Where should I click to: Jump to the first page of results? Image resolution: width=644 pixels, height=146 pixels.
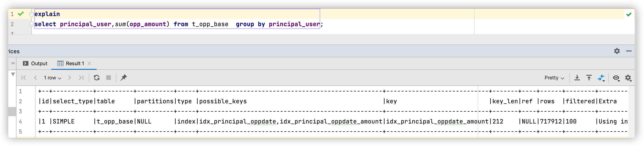point(24,78)
